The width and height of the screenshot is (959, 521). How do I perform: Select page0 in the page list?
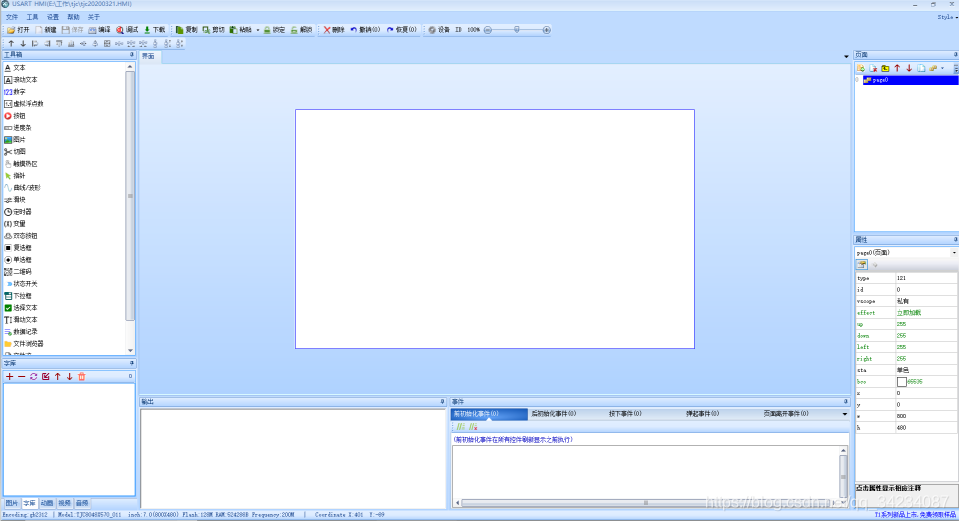coord(910,80)
